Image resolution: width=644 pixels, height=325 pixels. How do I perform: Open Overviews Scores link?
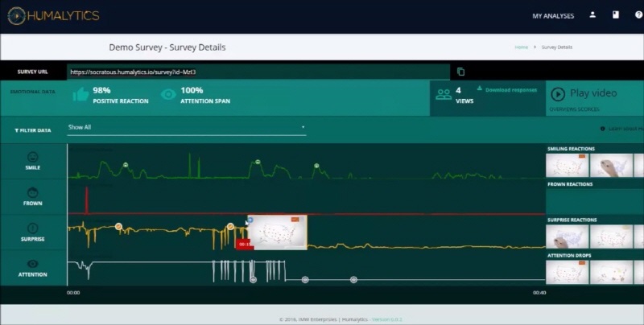(574, 109)
